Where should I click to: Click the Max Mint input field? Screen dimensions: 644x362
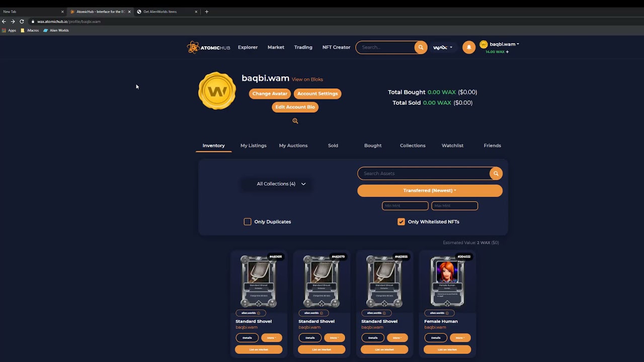(x=454, y=206)
